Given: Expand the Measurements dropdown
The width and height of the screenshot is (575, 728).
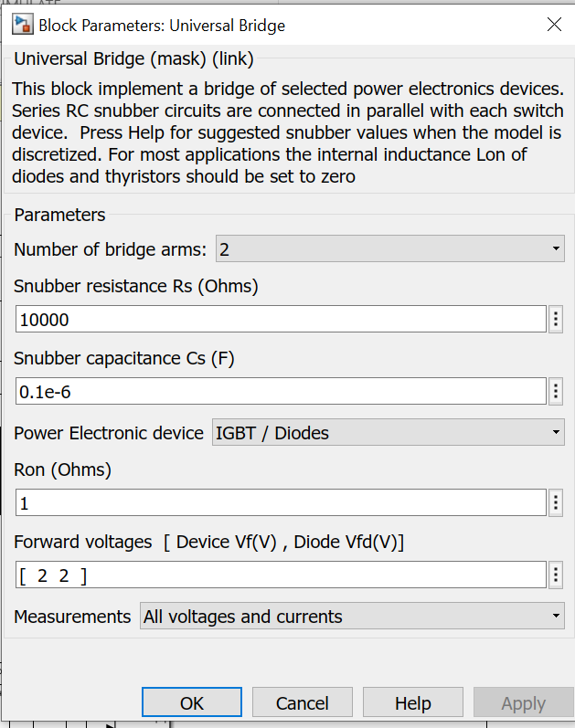Looking at the screenshot, I should point(352,617).
